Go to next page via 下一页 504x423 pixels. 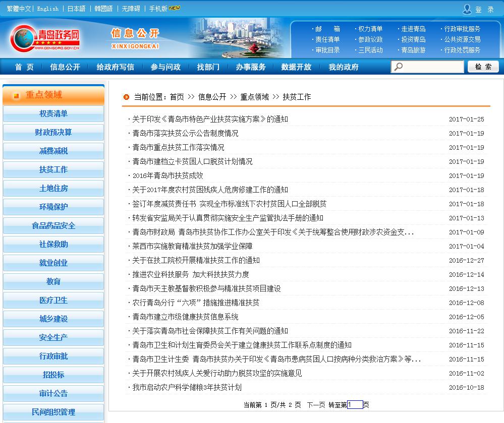[x=316, y=404]
